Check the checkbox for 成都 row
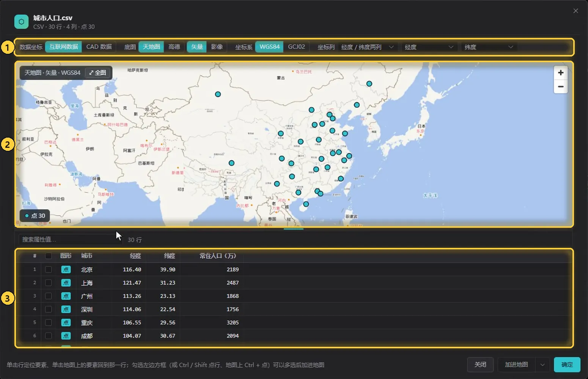The width and height of the screenshot is (588, 379). pyautogui.click(x=49, y=336)
